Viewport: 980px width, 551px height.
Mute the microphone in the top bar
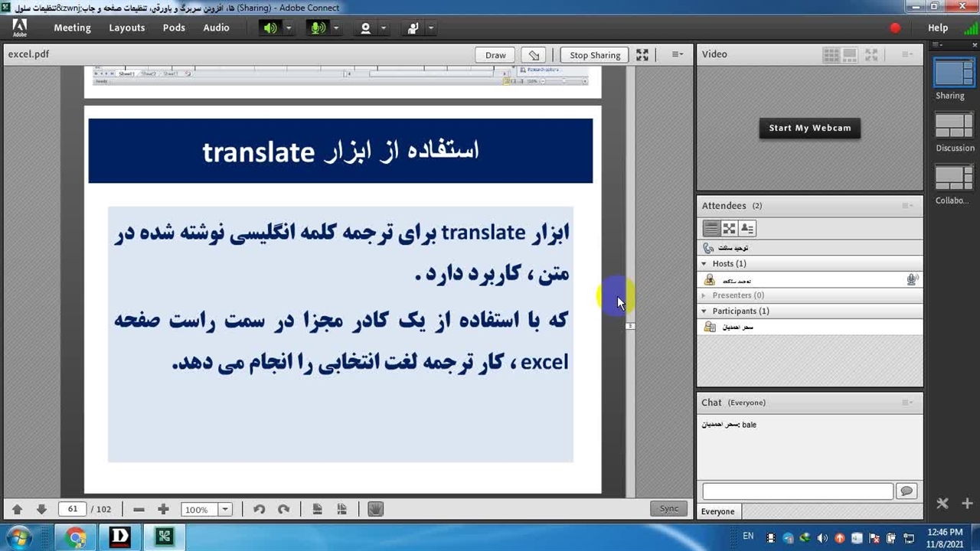click(317, 28)
